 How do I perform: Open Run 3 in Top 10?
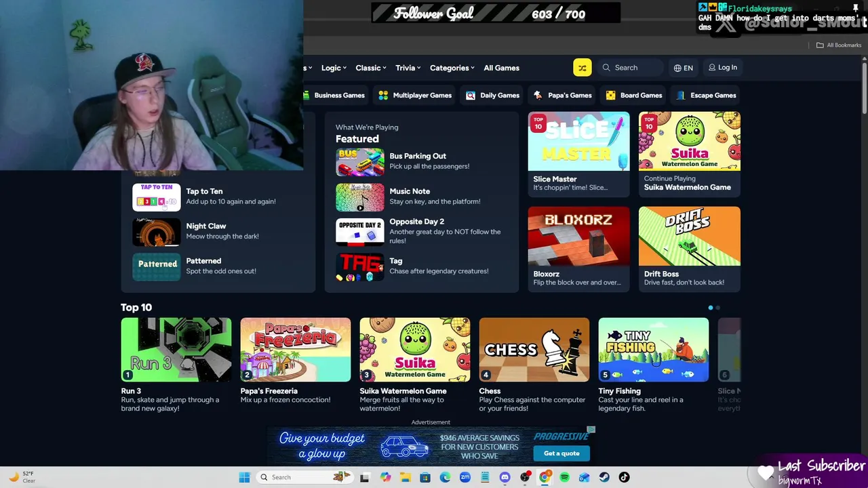pyautogui.click(x=176, y=350)
